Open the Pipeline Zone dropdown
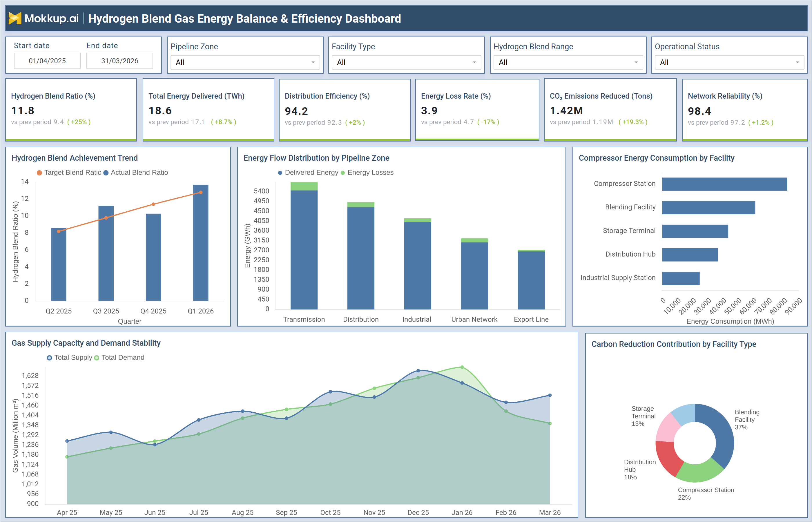 [x=245, y=62]
